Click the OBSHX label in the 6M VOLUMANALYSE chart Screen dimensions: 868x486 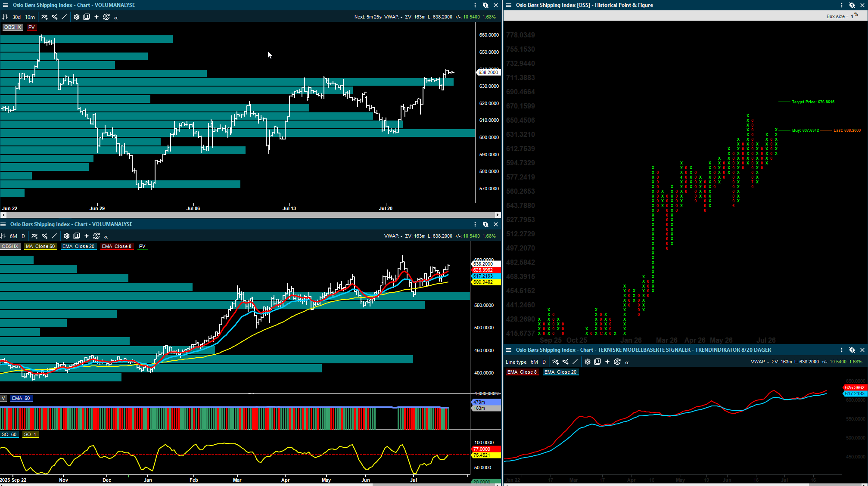click(x=10, y=246)
